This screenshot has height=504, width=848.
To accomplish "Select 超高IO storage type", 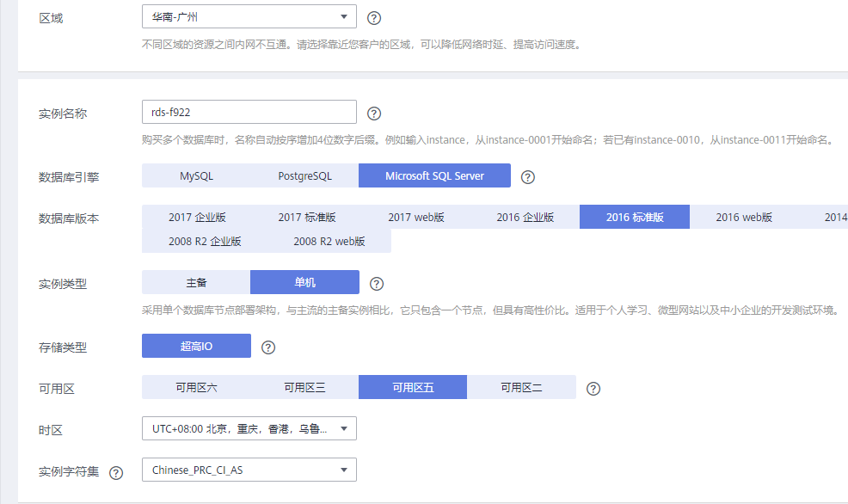I will pos(196,346).
